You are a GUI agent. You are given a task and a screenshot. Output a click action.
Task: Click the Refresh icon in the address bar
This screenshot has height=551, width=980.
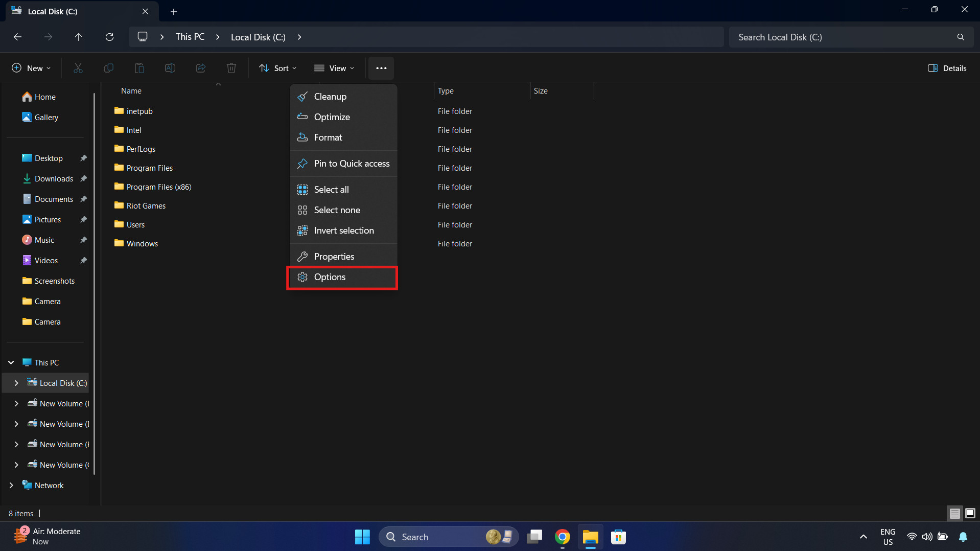pyautogui.click(x=109, y=37)
